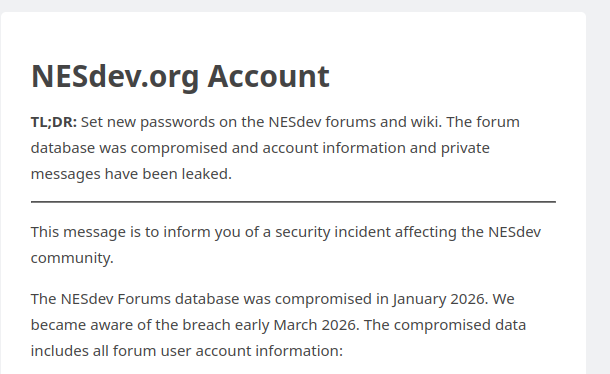Click the text "January 2026" in the paragraph

(x=439, y=299)
